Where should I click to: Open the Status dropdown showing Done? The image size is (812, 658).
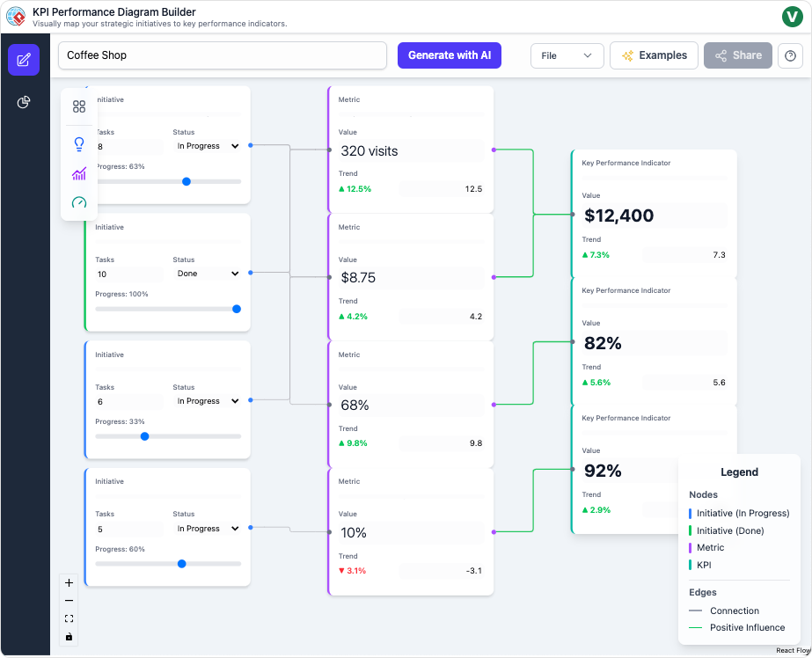(x=208, y=274)
